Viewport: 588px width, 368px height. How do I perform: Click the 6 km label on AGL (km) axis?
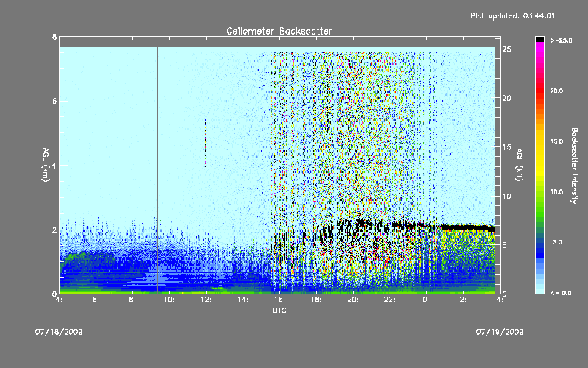click(x=54, y=101)
